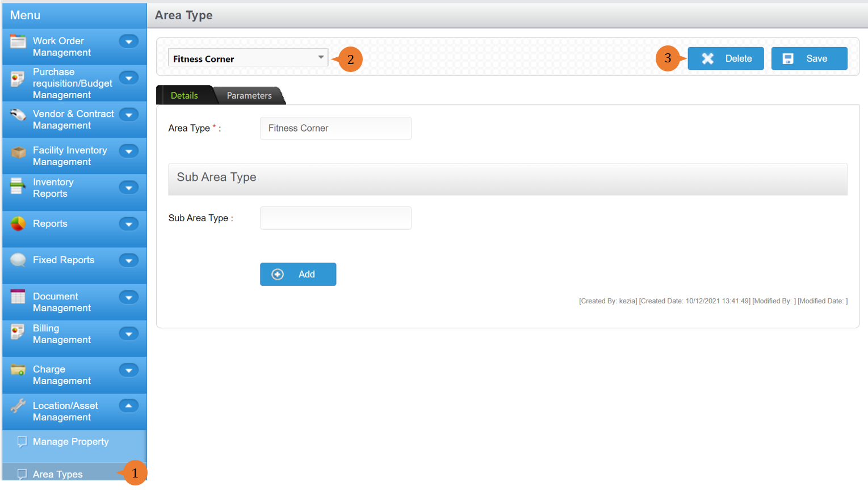Save the area type changes
The width and height of the screenshot is (868, 490).
pyautogui.click(x=809, y=58)
